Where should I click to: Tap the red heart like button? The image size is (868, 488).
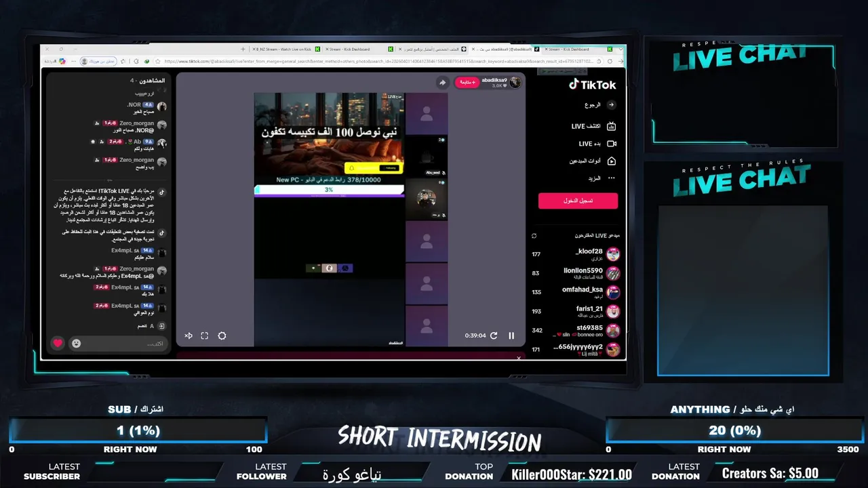click(58, 343)
